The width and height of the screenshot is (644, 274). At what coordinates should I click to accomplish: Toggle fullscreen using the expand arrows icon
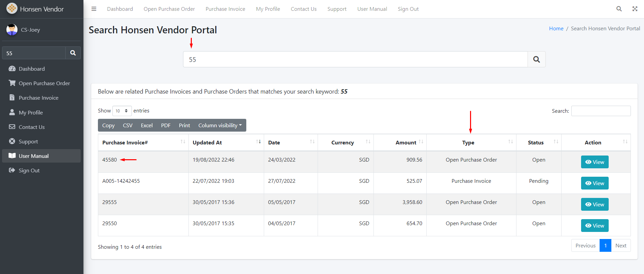(x=635, y=9)
